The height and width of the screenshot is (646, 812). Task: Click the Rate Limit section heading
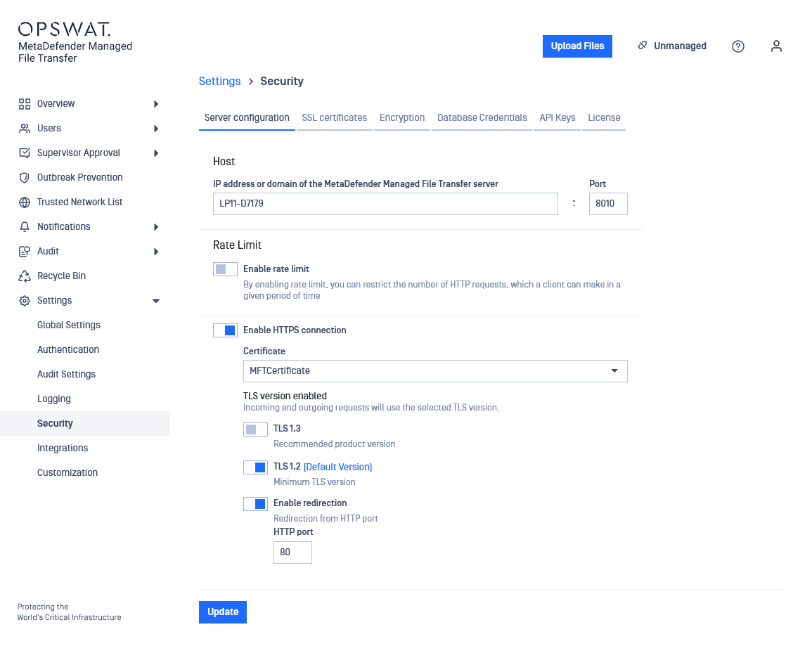coord(237,245)
